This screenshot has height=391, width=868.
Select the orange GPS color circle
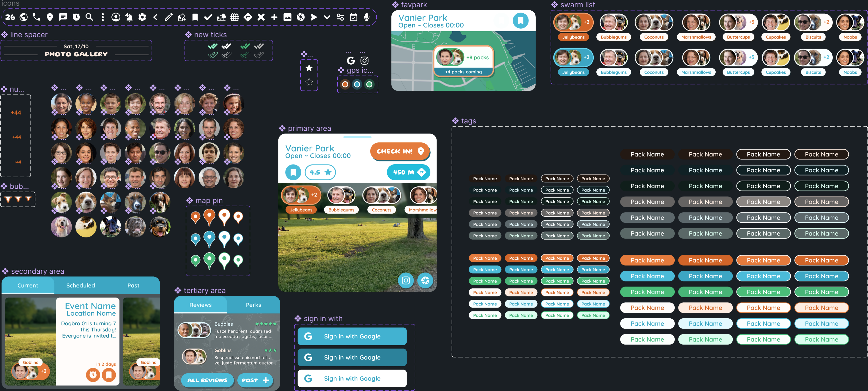(345, 84)
